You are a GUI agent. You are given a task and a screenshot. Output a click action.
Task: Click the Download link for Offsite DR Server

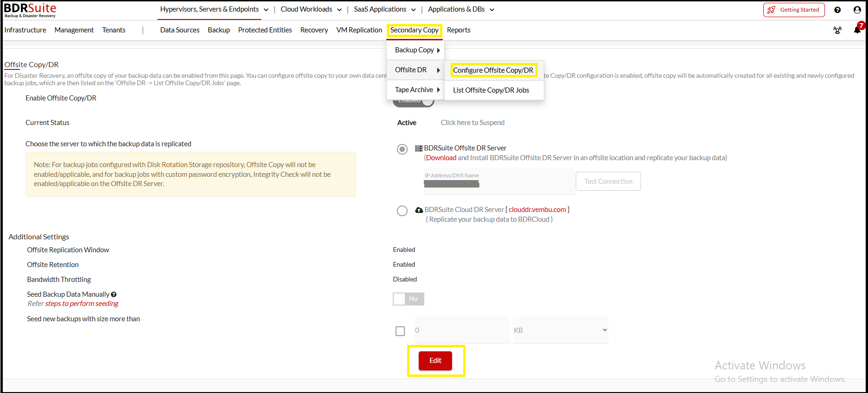(x=441, y=158)
